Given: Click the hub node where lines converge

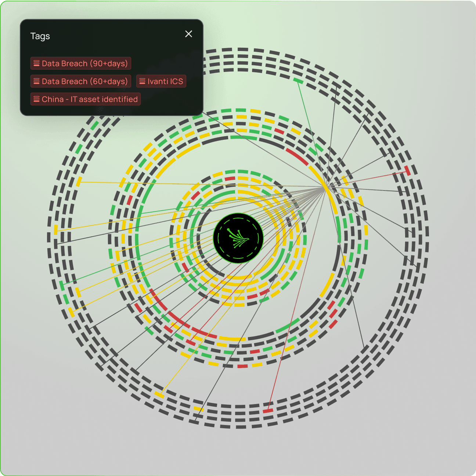Looking at the screenshot, I should pyautogui.click(x=325, y=188).
